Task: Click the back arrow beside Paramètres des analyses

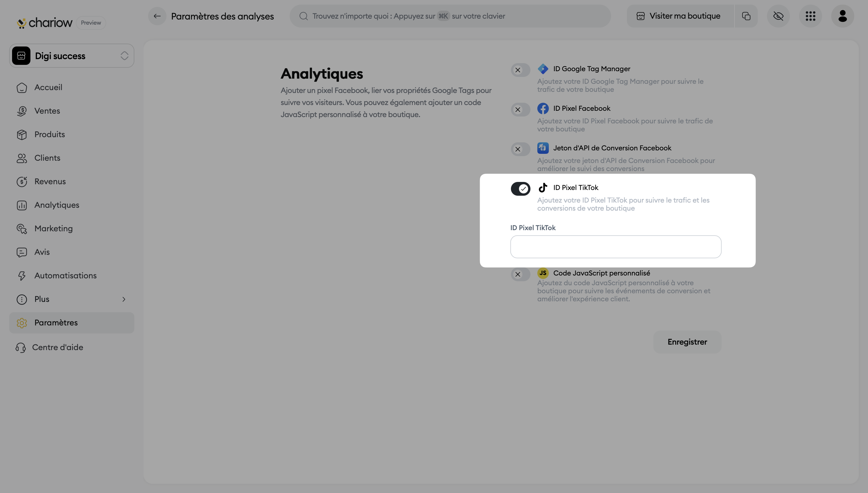Action: pos(157,16)
